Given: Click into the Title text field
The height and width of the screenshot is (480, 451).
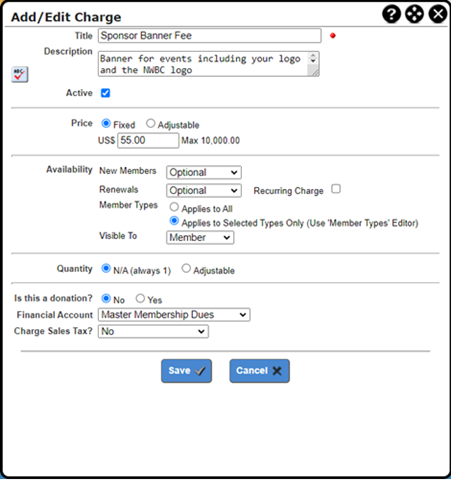Looking at the screenshot, I should tap(210, 36).
